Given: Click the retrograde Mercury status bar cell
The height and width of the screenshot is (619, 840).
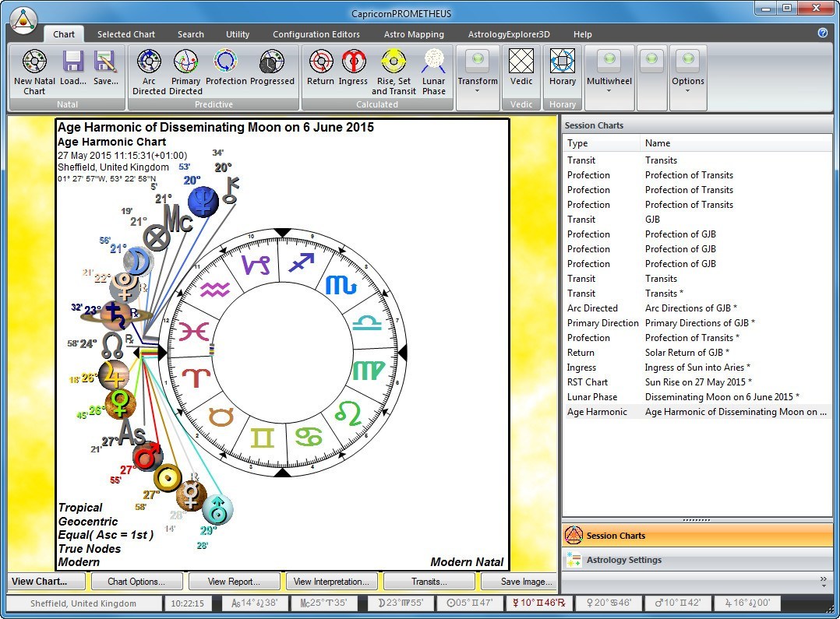Looking at the screenshot, I should pos(538,603).
